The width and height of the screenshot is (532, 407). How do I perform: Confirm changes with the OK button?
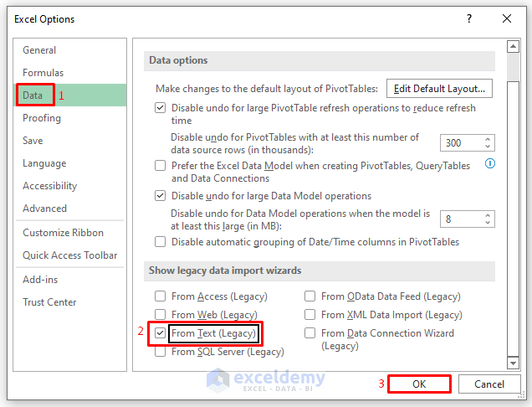tap(419, 384)
